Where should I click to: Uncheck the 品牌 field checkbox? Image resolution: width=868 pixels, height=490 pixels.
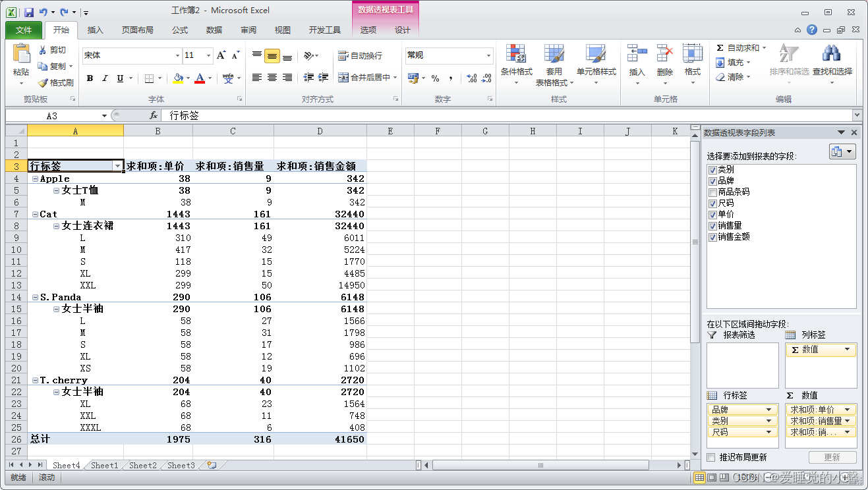[x=712, y=181]
